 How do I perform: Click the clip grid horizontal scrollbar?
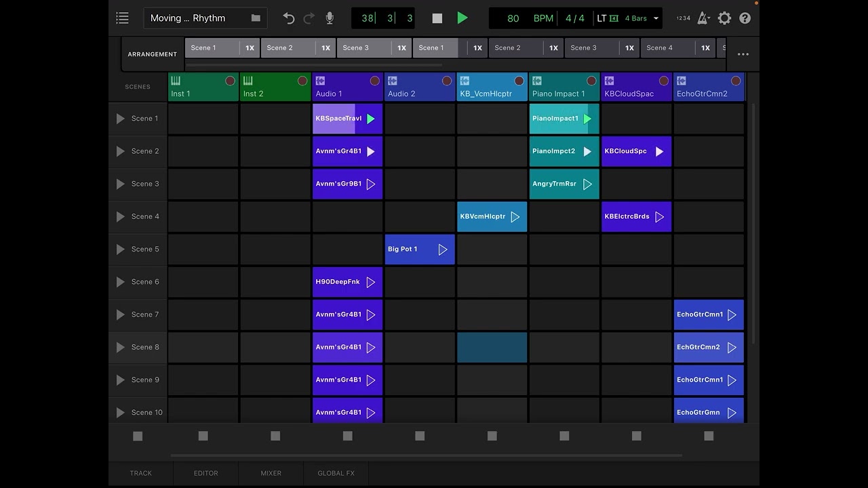tap(426, 455)
